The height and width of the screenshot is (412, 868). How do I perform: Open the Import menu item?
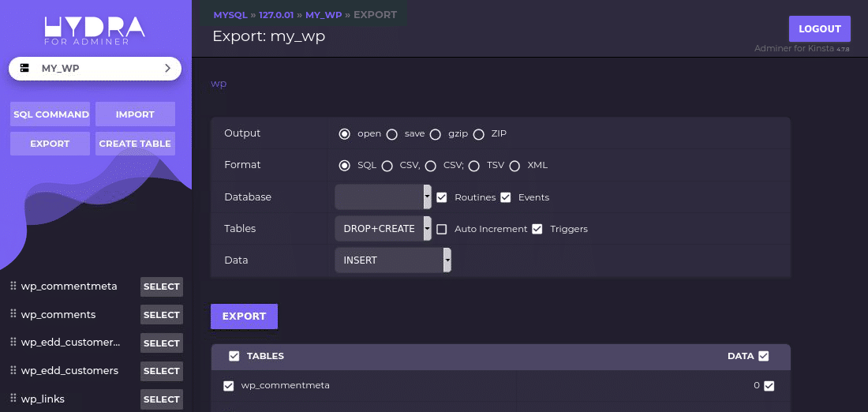click(135, 114)
